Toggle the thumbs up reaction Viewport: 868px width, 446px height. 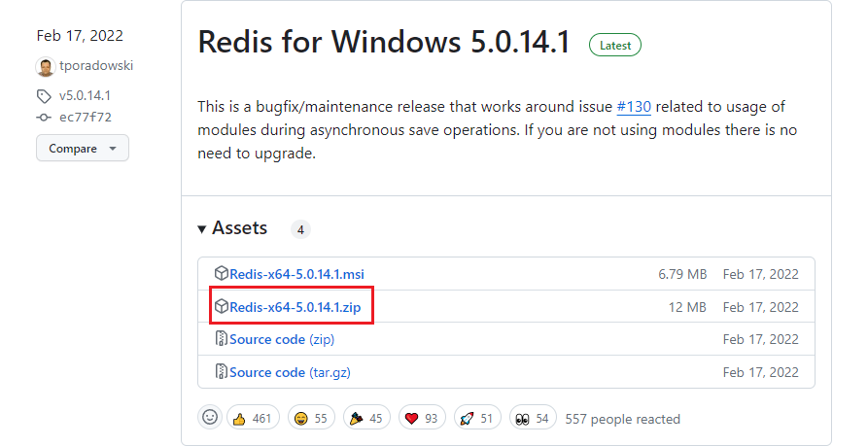coord(253,419)
